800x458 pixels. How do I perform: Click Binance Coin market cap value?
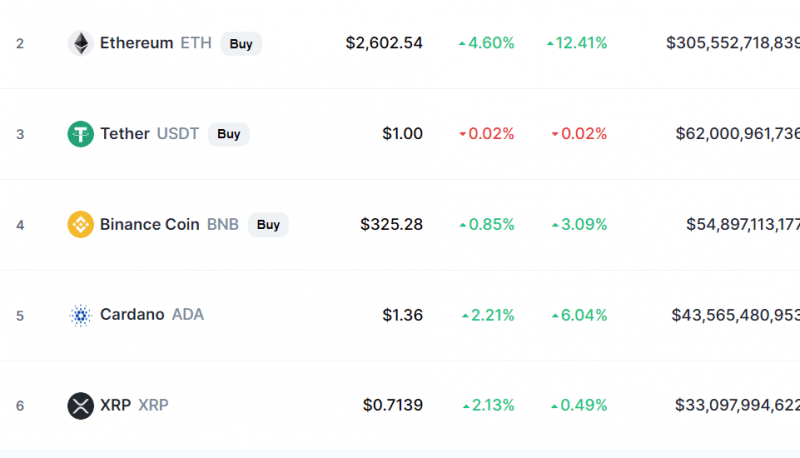coord(743,224)
